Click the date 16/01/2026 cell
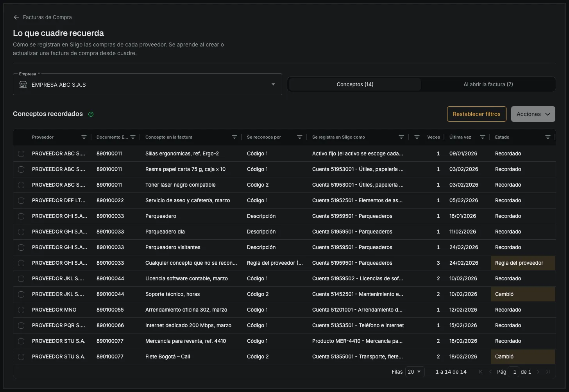Viewport: 569px width, 392px height. (x=463, y=216)
